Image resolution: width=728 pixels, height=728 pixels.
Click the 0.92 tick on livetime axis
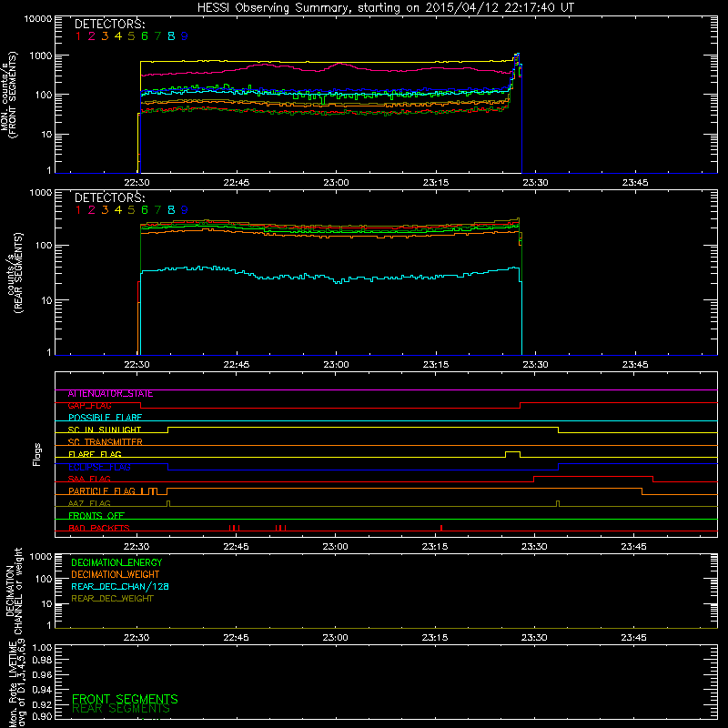(x=43, y=704)
